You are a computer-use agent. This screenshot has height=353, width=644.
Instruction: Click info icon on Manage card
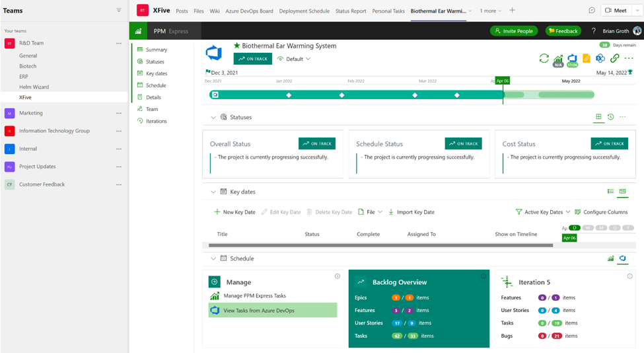click(x=338, y=276)
